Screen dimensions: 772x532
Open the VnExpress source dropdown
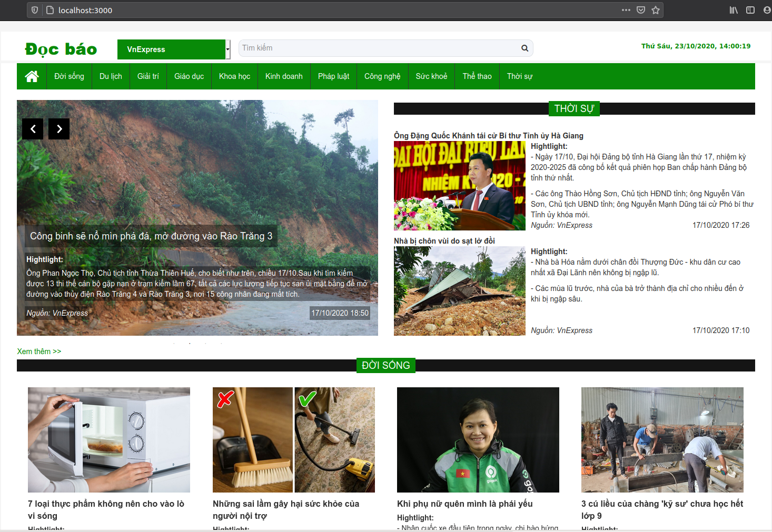pos(174,49)
